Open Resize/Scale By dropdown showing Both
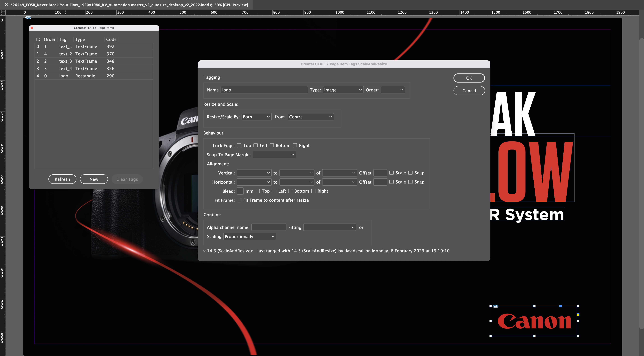644x356 pixels. click(257, 117)
